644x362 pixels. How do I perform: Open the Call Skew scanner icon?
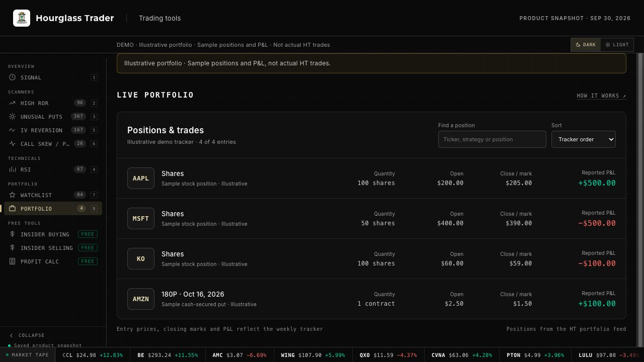pyautogui.click(x=12, y=144)
